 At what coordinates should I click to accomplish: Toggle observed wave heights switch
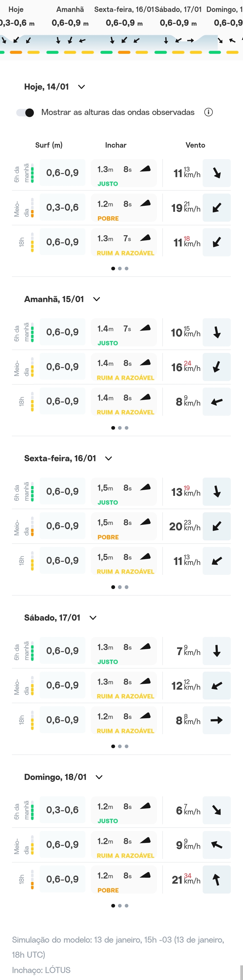point(25,113)
